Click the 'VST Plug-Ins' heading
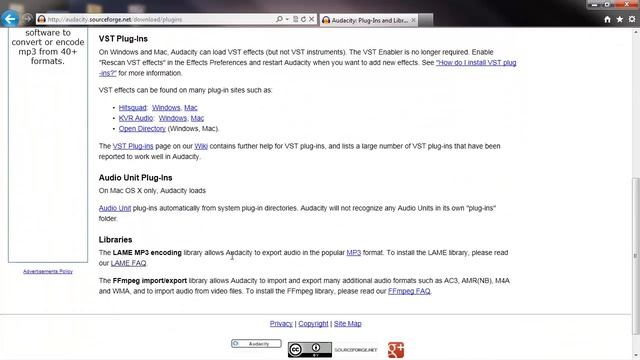Screen dimensions: 640x360 click(x=123, y=39)
